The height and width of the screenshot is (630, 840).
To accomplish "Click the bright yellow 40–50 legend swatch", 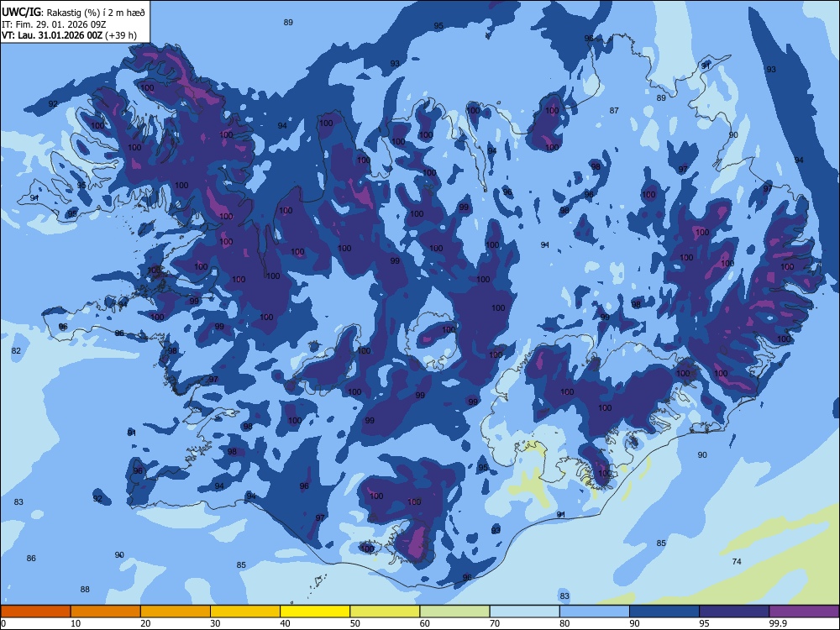I will click(315, 612).
